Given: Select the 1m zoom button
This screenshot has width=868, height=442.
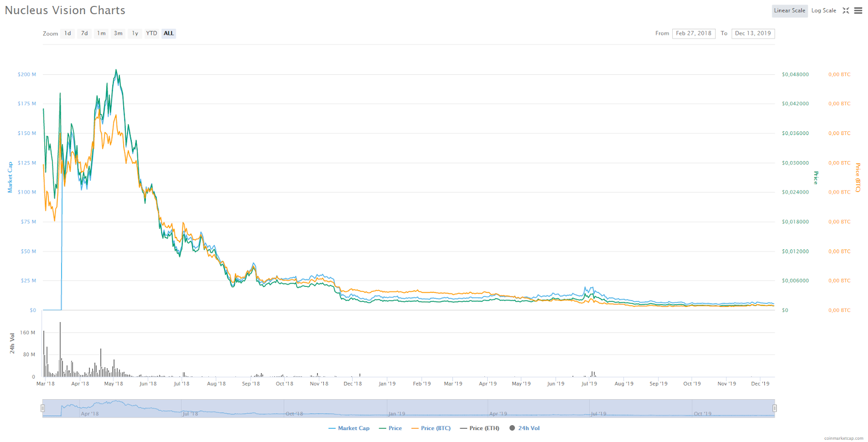Looking at the screenshot, I should (x=101, y=34).
